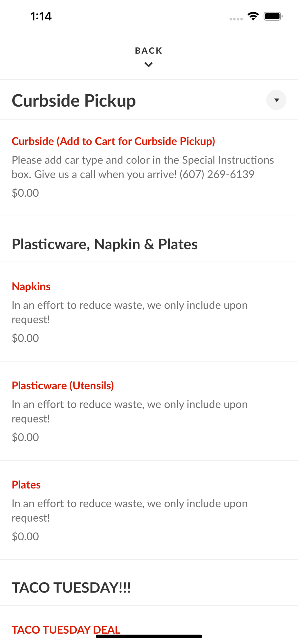Tap the Plates $0.00 price
Viewport: 298px width, 644px height.
click(25, 536)
